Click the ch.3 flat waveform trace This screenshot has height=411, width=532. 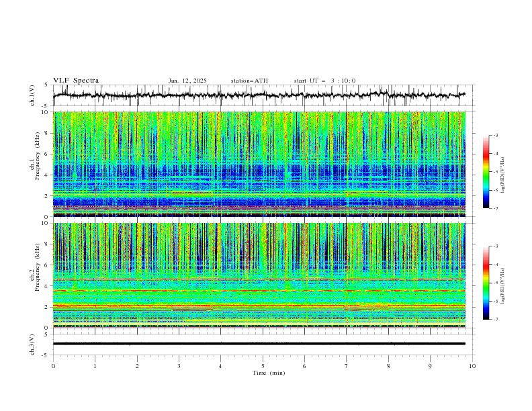click(x=259, y=344)
